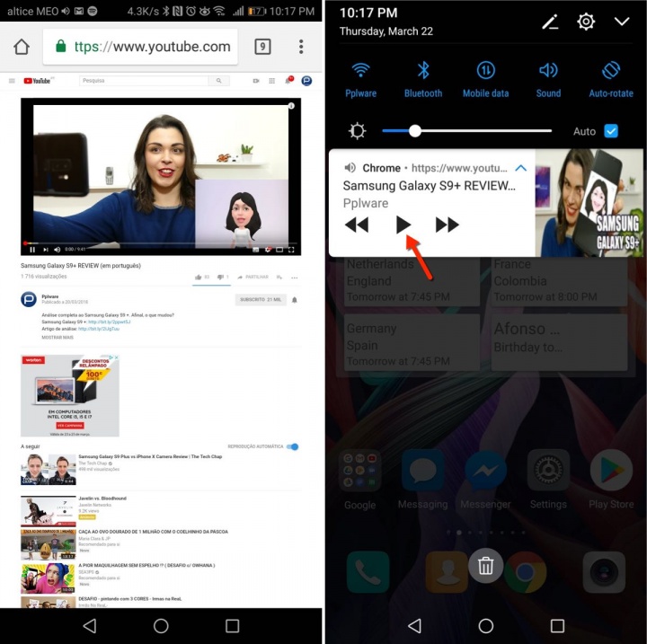647x644 pixels.
Task: Adjust the brightness slider handle
Action: 415,131
